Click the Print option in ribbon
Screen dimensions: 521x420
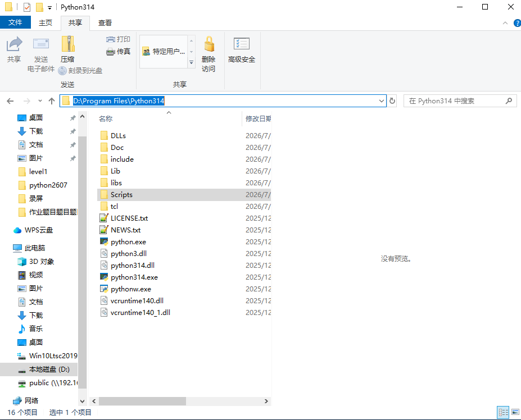(118, 39)
